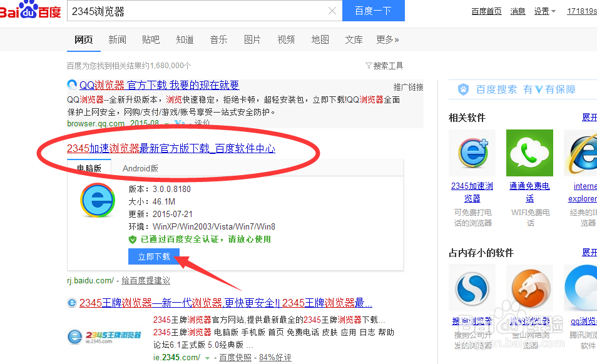The image size is (597, 364).
Task: Open 百度首页 link
Action: (487, 11)
